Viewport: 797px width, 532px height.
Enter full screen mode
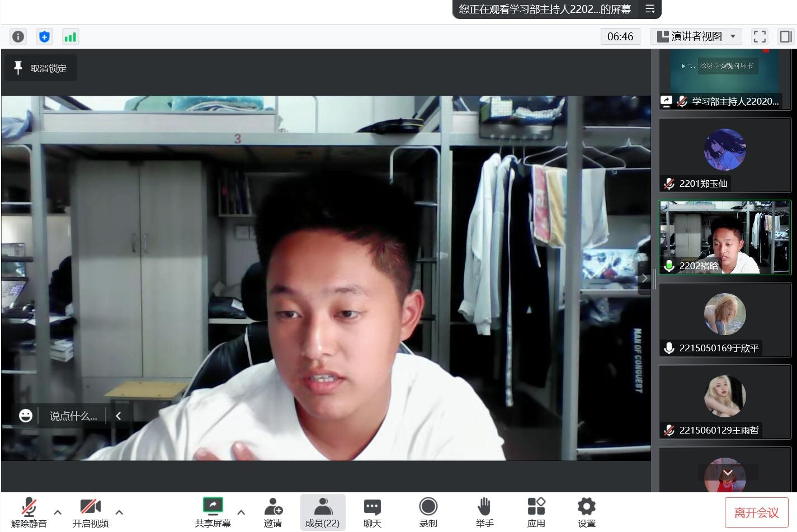[760, 37]
